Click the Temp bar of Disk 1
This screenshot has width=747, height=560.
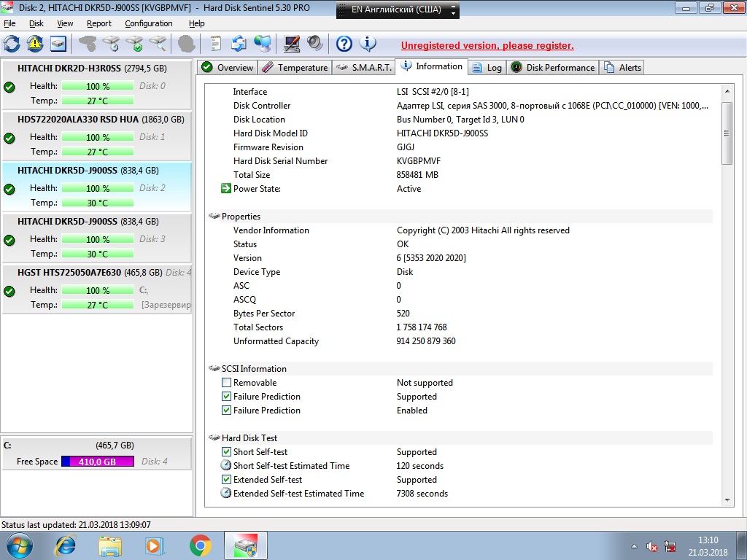[x=98, y=152]
